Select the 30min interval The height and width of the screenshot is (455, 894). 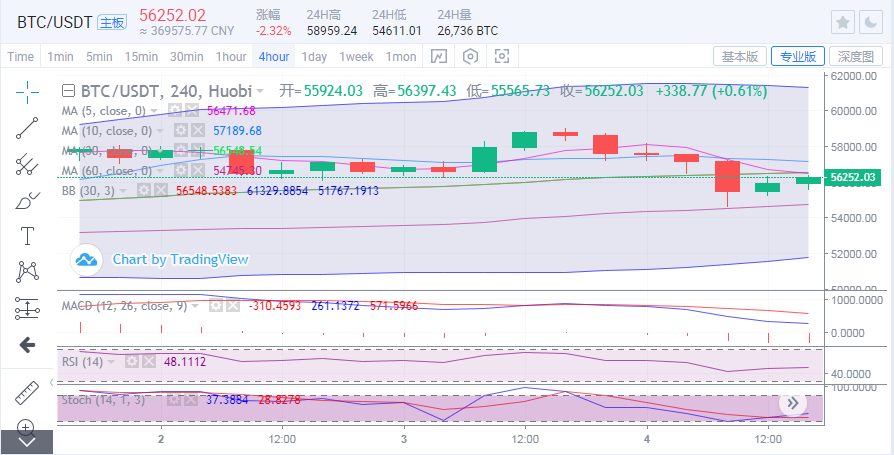pyautogui.click(x=186, y=56)
